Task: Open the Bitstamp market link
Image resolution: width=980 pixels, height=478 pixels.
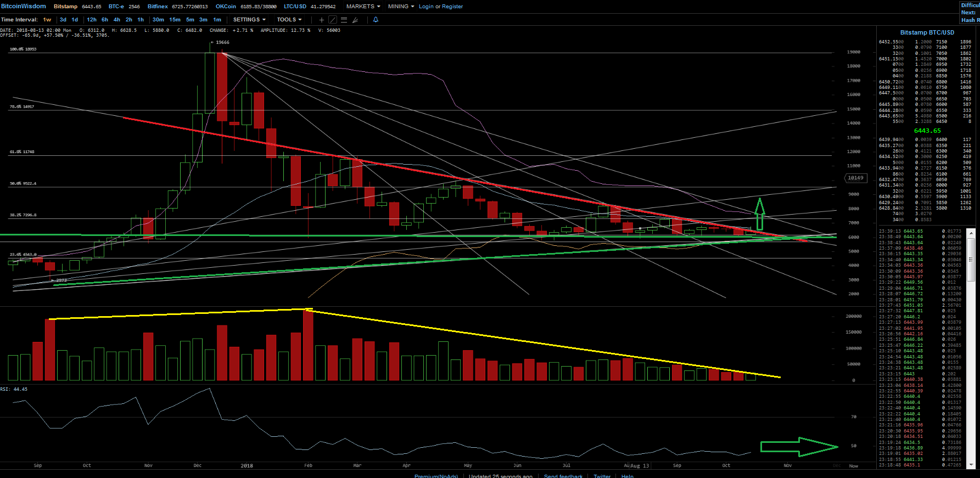Action: point(65,7)
